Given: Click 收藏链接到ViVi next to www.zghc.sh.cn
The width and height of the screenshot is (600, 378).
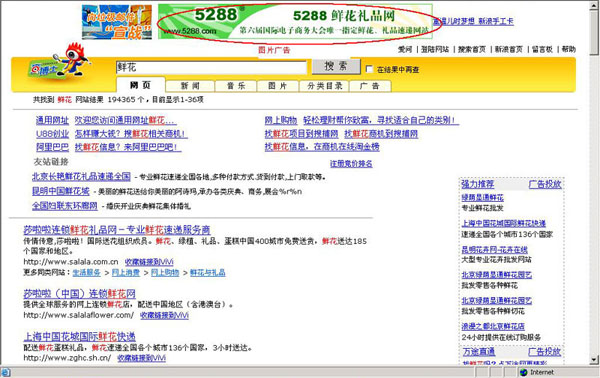Looking at the screenshot, I should pos(142,358).
